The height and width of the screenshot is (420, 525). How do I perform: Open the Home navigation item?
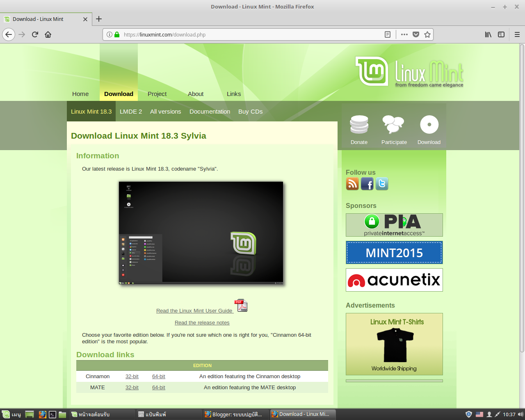[x=80, y=94]
